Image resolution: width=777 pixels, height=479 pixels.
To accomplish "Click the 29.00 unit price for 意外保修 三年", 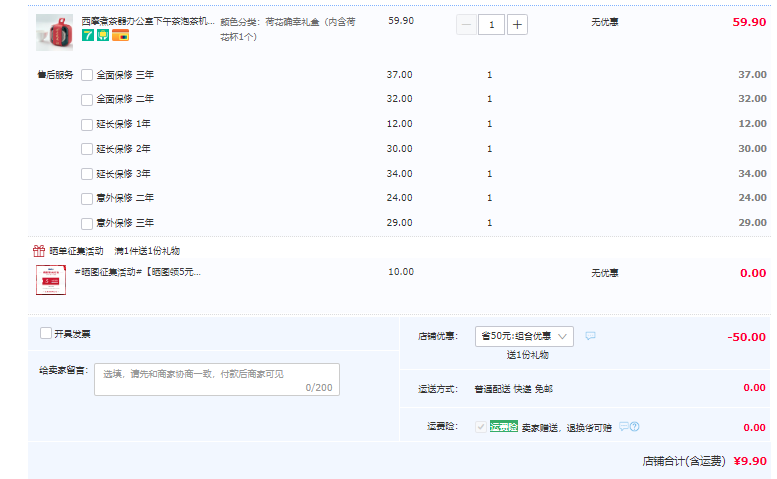I will [399, 223].
